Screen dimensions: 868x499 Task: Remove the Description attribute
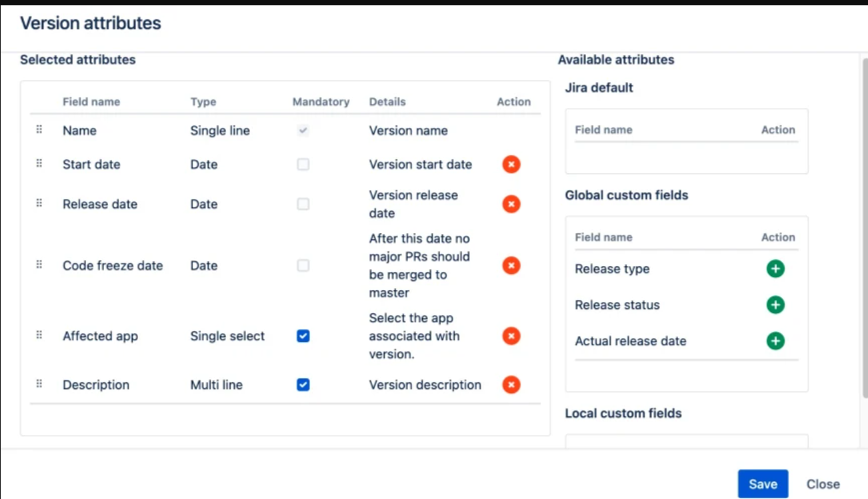[x=511, y=385]
